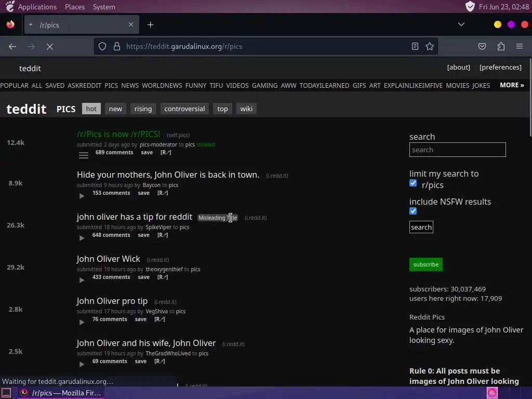
Task: Switch to the hot sorting tab
Action: tap(91, 109)
